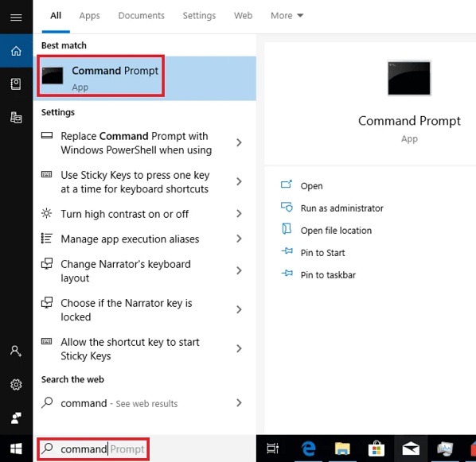The width and height of the screenshot is (476, 462).
Task: Click Open in the details pane
Action: pyautogui.click(x=311, y=186)
